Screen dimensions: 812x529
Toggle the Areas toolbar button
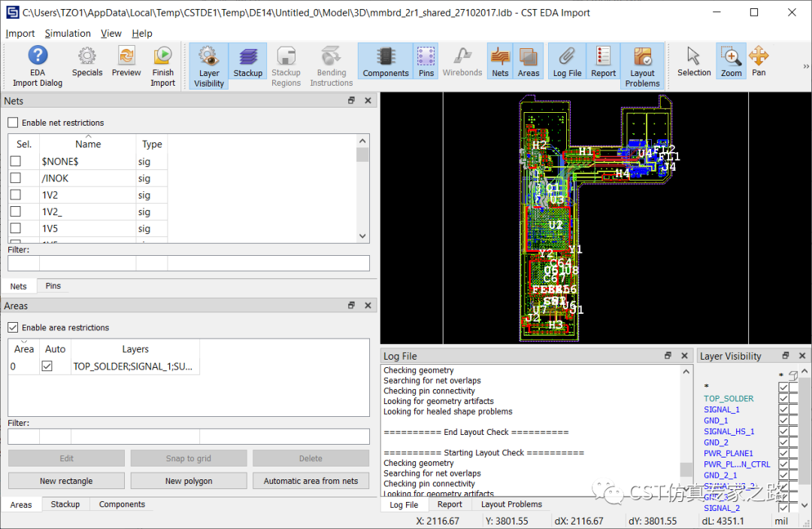[529, 62]
